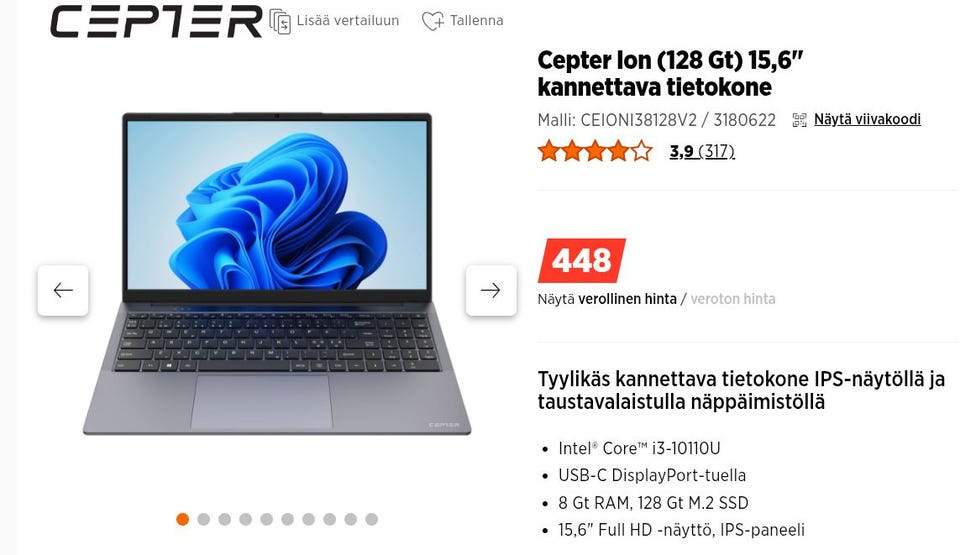Screen dimensions: 960x555
Task: Select the second carousel dot
Action: point(204,519)
